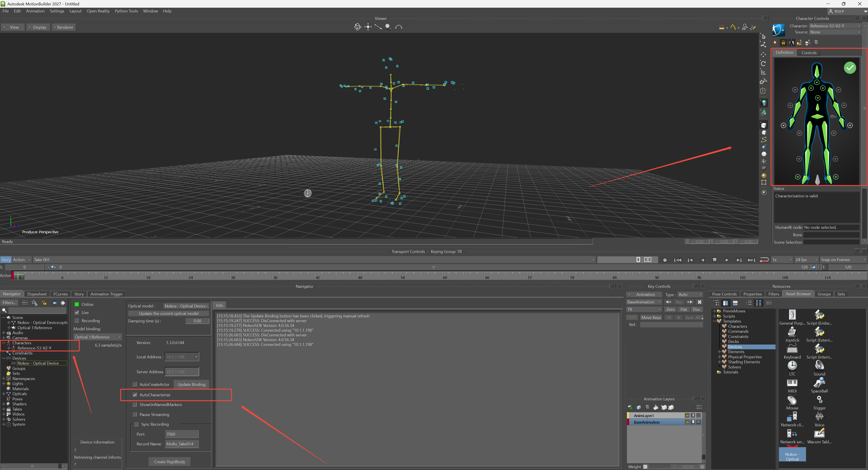The width and height of the screenshot is (868, 470).
Task: Open the Source dropdown showing None
Action: coord(835,32)
